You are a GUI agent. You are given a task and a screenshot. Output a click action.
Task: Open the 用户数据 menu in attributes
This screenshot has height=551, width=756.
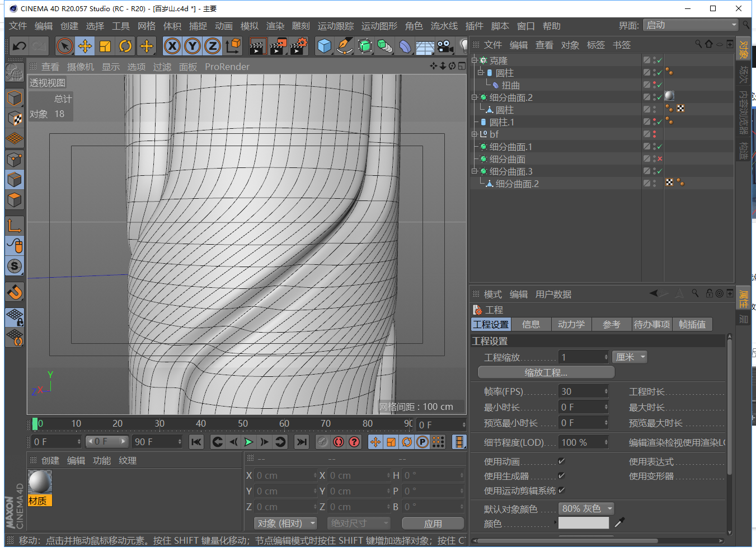[x=553, y=294]
